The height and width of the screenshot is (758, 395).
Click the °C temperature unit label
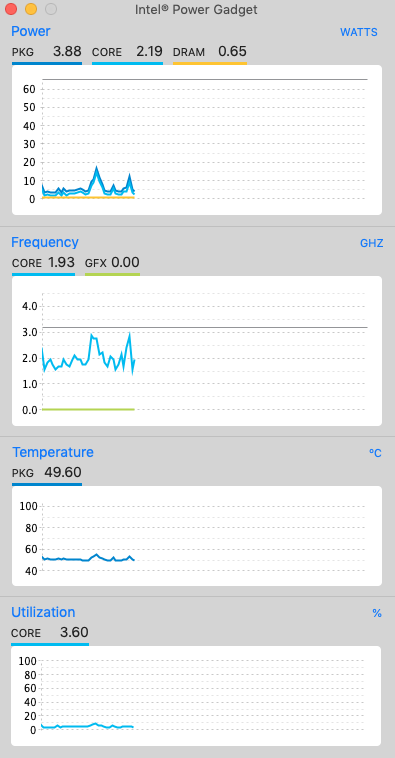point(375,453)
